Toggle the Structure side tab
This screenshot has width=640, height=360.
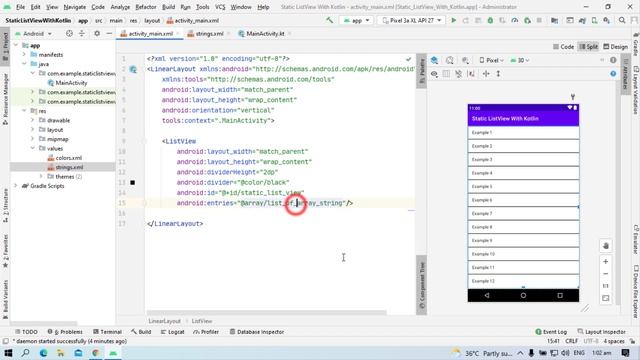(x=5, y=205)
